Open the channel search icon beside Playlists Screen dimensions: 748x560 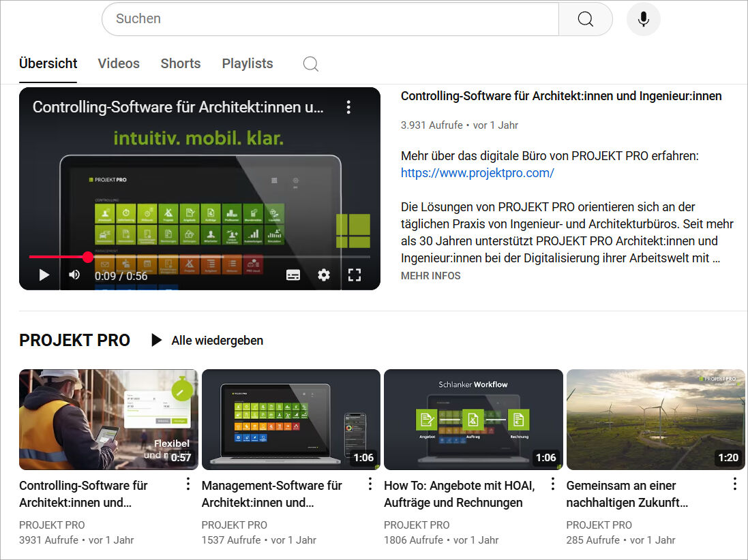310,64
